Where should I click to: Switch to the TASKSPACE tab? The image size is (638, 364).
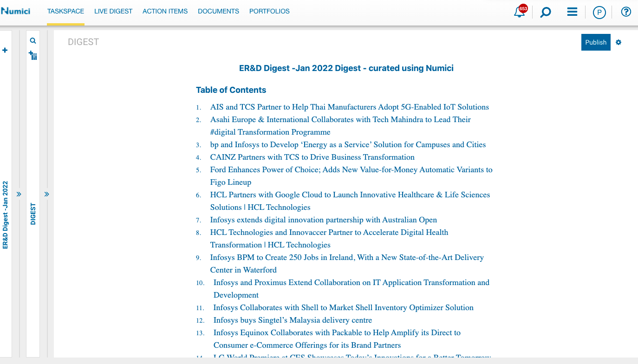pyautogui.click(x=65, y=11)
